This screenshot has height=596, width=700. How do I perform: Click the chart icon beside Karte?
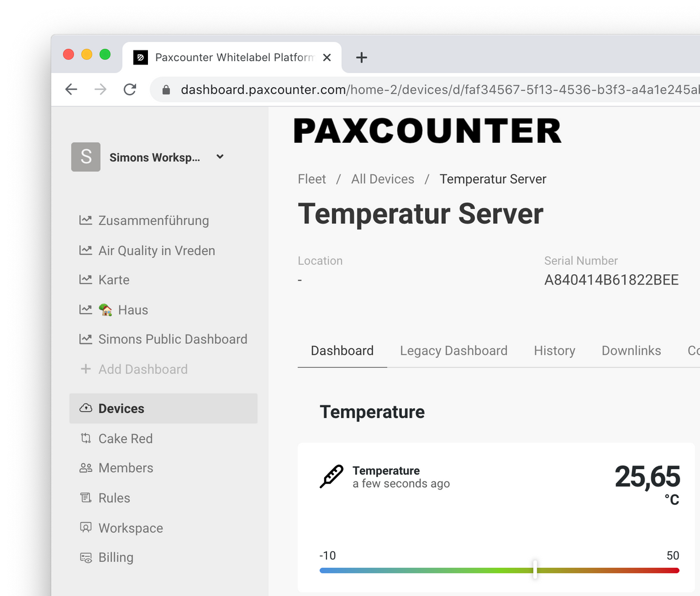[86, 279]
